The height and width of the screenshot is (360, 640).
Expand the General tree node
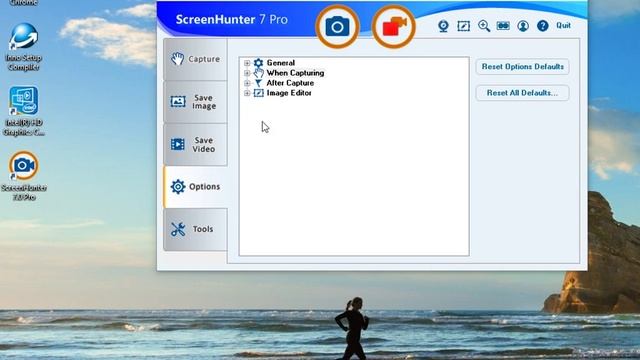tap(247, 63)
